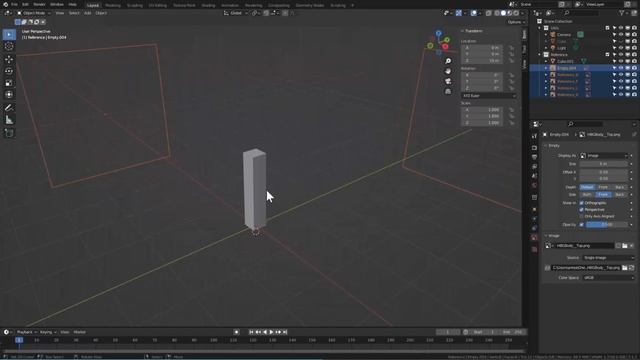
Task: Select the Rotate tool in the left toolbar
Action: (9, 71)
